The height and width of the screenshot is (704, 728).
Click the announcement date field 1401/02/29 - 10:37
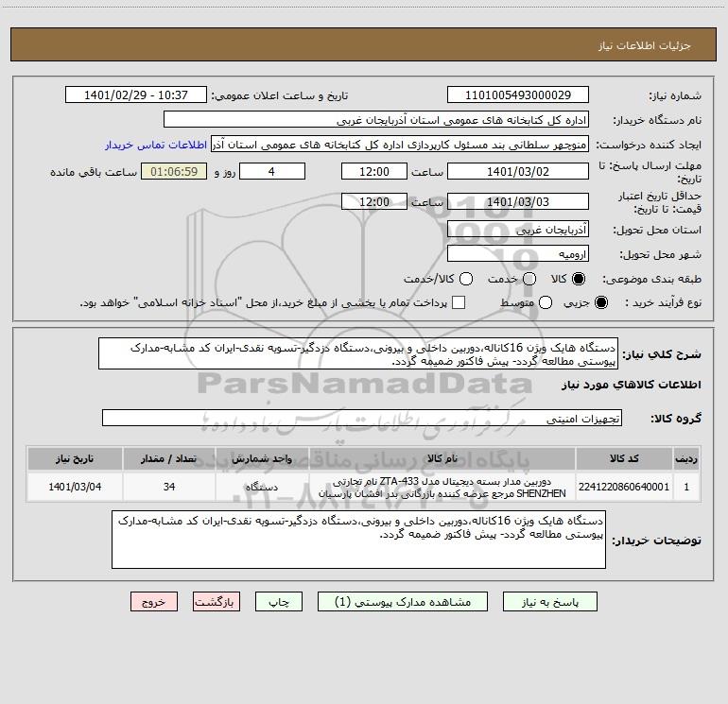click(x=136, y=95)
